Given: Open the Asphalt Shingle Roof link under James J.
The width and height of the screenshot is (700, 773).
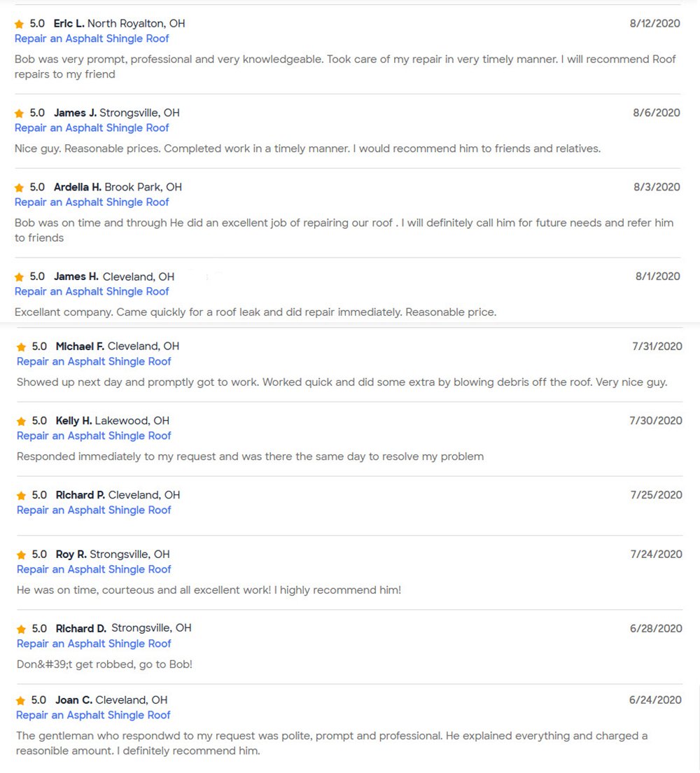Looking at the screenshot, I should [92, 127].
